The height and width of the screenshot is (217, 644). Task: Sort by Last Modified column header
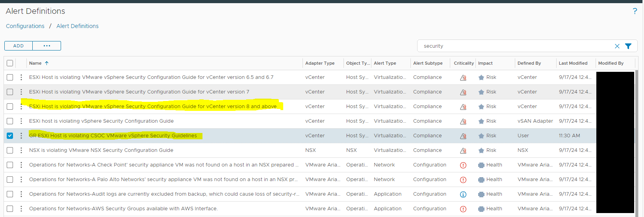573,63
